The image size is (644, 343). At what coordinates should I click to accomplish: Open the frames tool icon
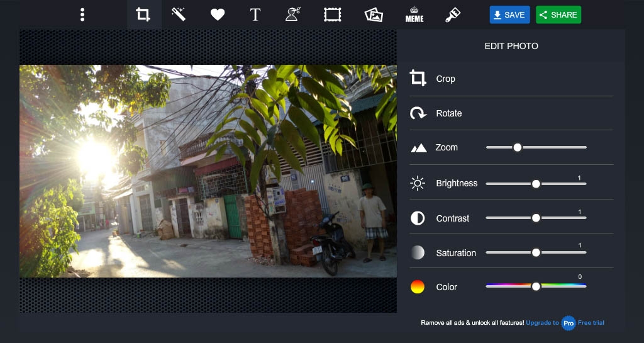click(x=332, y=14)
